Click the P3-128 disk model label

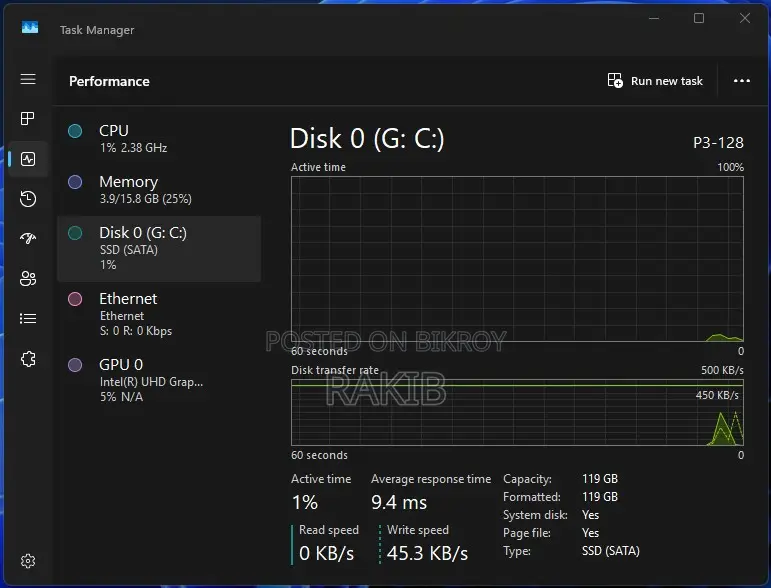point(718,143)
